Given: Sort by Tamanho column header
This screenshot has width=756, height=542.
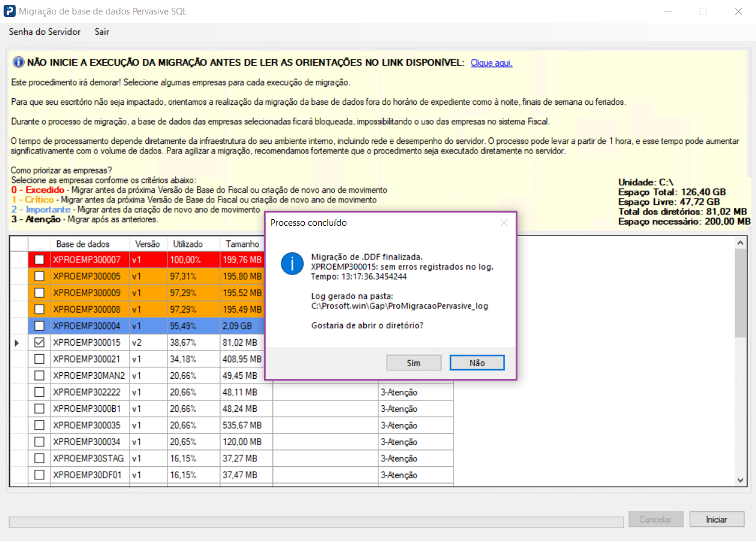Looking at the screenshot, I should click(x=243, y=244).
